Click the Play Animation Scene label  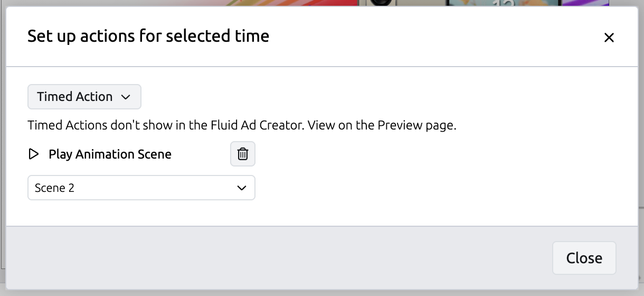click(110, 154)
